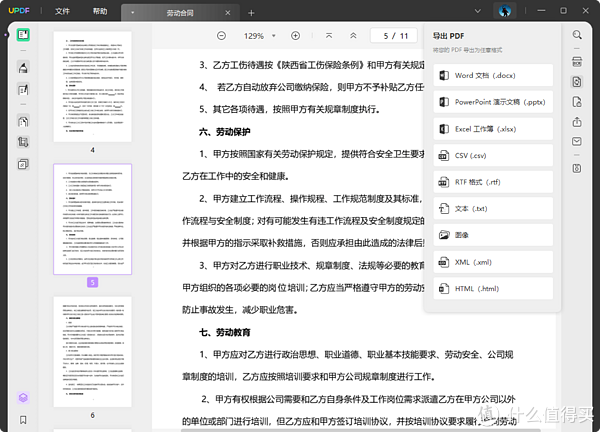
Task: Add a new tab with plus button
Action: 251,12
